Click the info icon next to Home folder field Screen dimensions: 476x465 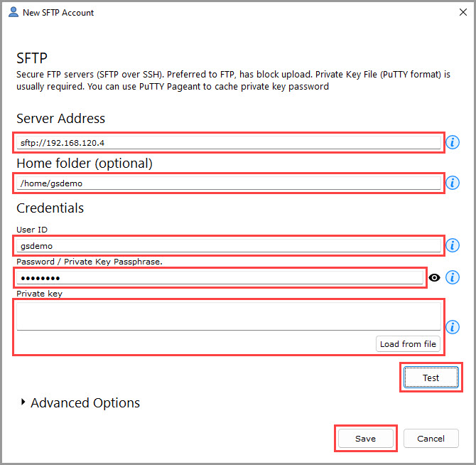pos(453,183)
